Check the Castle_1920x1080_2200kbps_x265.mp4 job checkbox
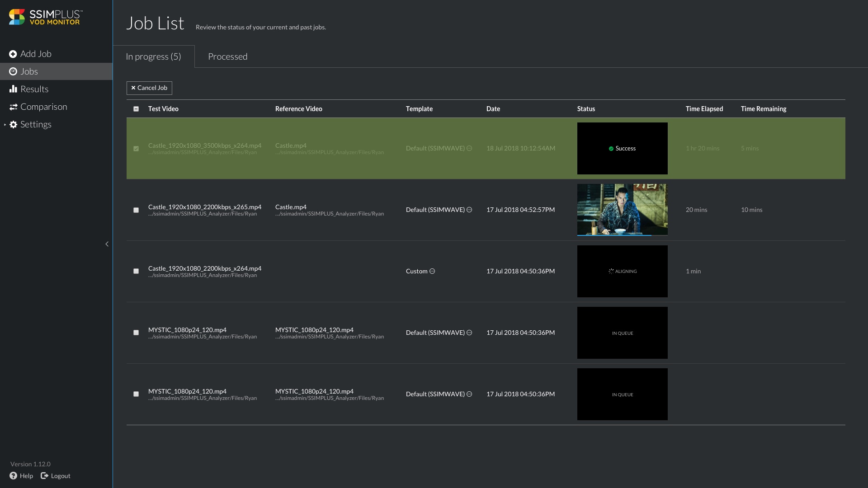The width and height of the screenshot is (868, 488). (x=136, y=210)
